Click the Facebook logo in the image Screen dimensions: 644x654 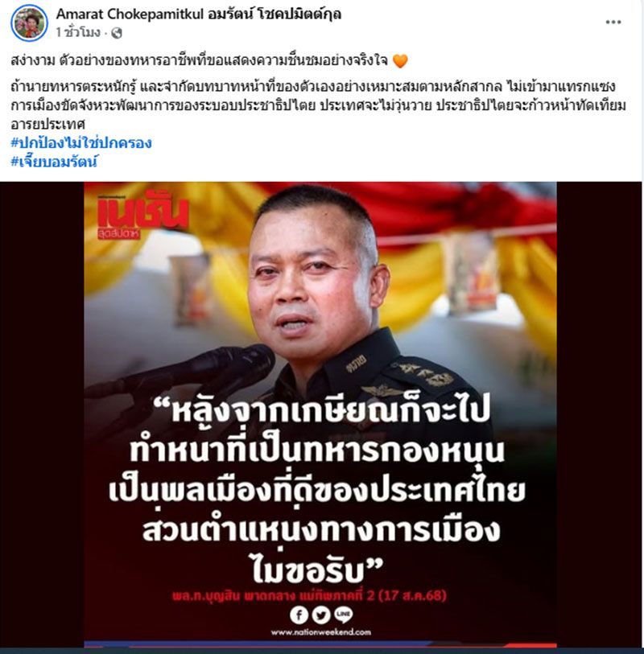299,615
